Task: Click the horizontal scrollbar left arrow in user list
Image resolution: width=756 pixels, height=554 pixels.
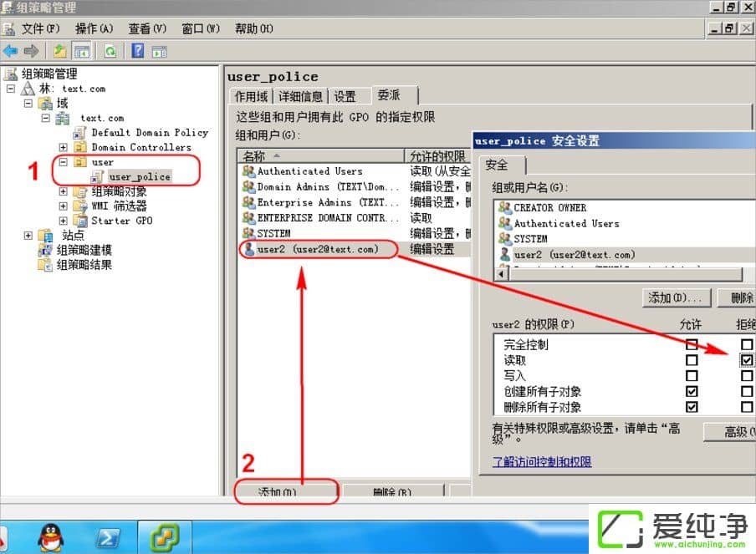Action: (502, 273)
